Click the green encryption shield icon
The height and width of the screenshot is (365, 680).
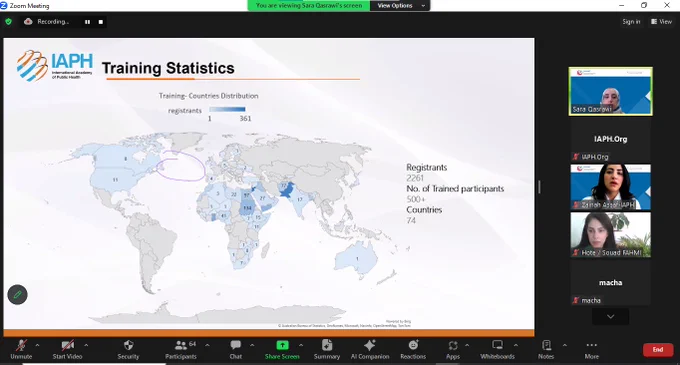[x=8, y=21]
